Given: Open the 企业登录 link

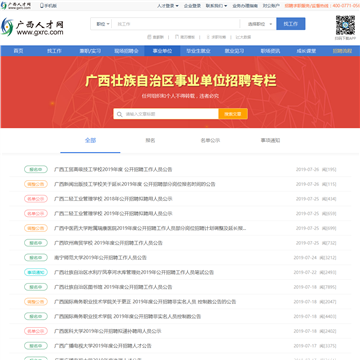Looking at the screenshot, I should (x=192, y=6).
